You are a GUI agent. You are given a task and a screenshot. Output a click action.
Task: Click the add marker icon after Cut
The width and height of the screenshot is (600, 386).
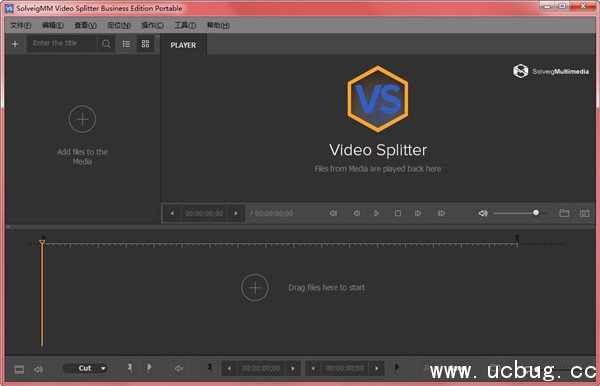pos(130,368)
